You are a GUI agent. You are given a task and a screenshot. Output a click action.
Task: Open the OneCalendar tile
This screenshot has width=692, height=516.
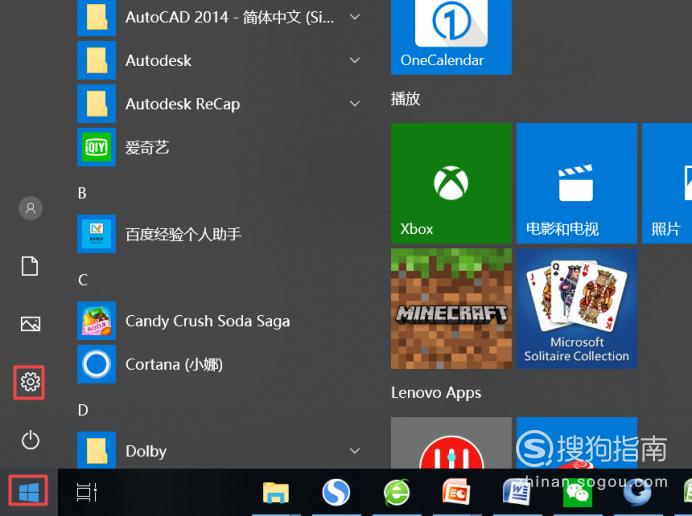pyautogui.click(x=451, y=37)
